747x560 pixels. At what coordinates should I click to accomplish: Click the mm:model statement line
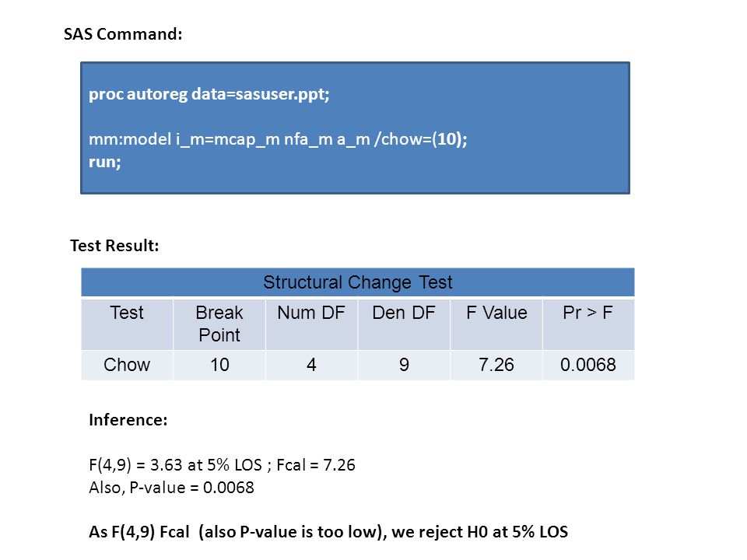(x=278, y=139)
